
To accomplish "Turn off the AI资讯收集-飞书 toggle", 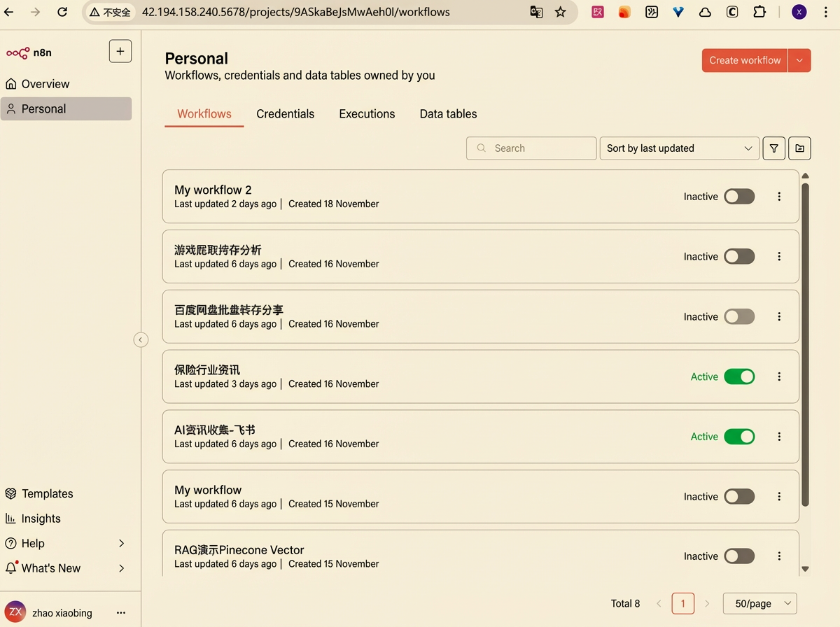I will (739, 437).
